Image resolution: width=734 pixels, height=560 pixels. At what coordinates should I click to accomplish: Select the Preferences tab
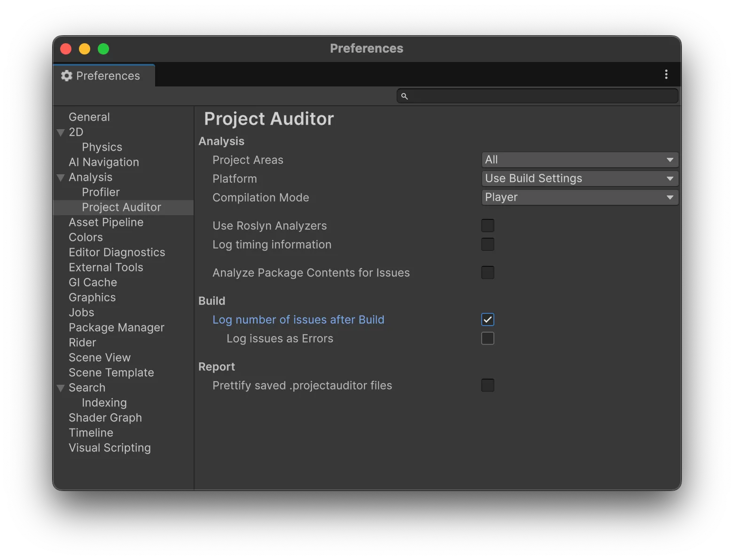pyautogui.click(x=104, y=76)
